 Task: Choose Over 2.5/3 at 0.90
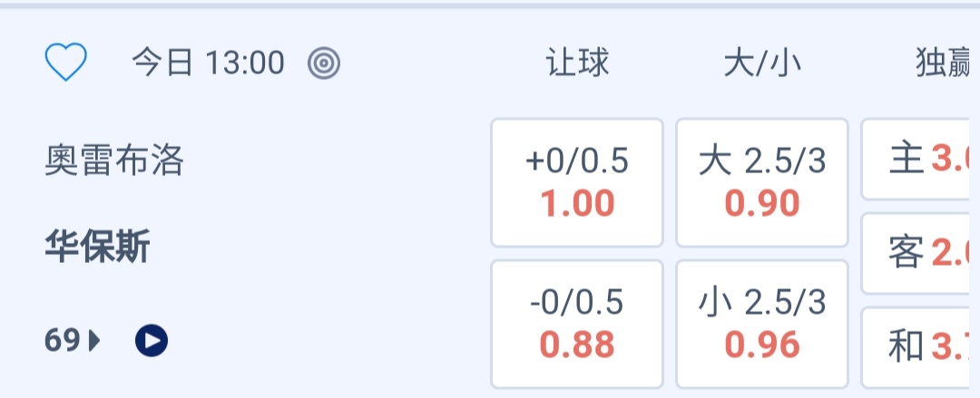point(762,183)
